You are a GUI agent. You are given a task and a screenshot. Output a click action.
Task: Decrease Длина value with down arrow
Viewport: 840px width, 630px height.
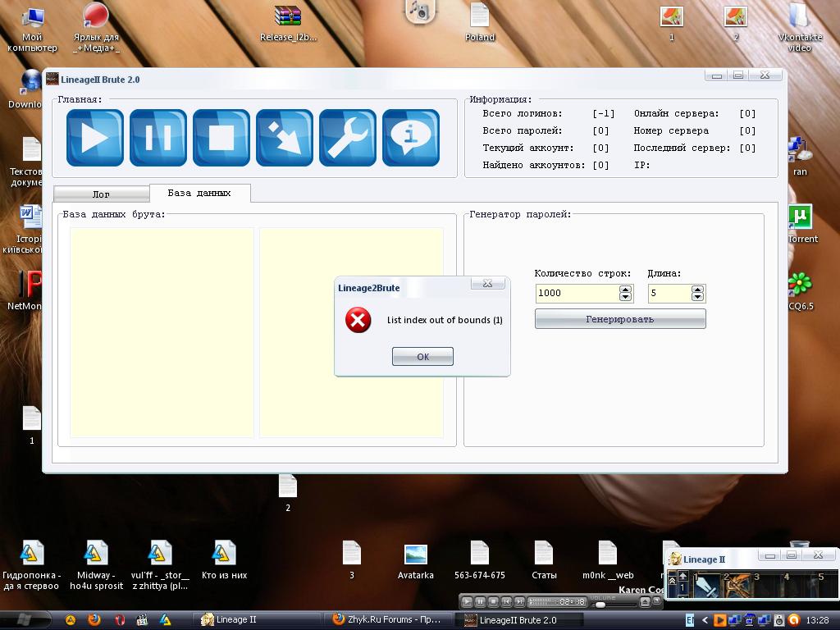pyautogui.click(x=697, y=297)
